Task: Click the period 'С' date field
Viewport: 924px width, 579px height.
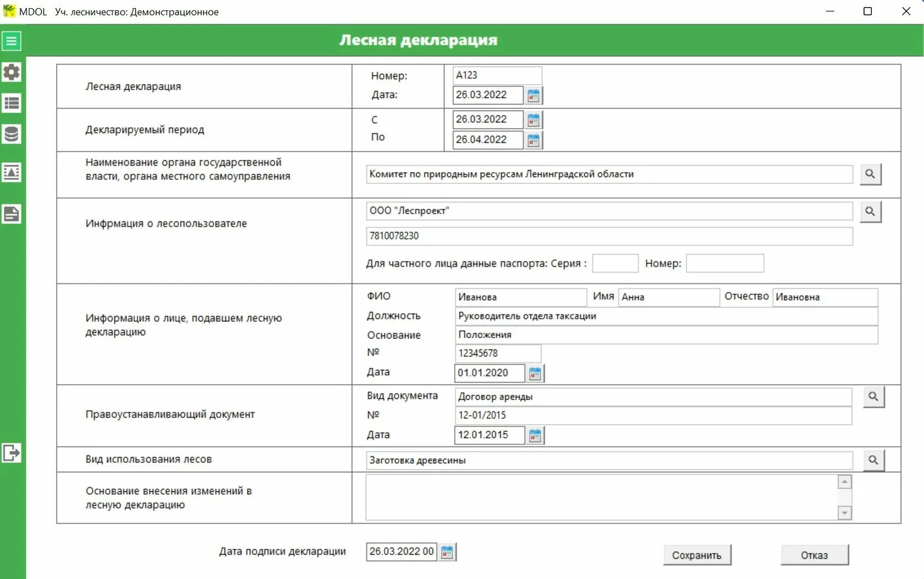Action: (x=488, y=119)
